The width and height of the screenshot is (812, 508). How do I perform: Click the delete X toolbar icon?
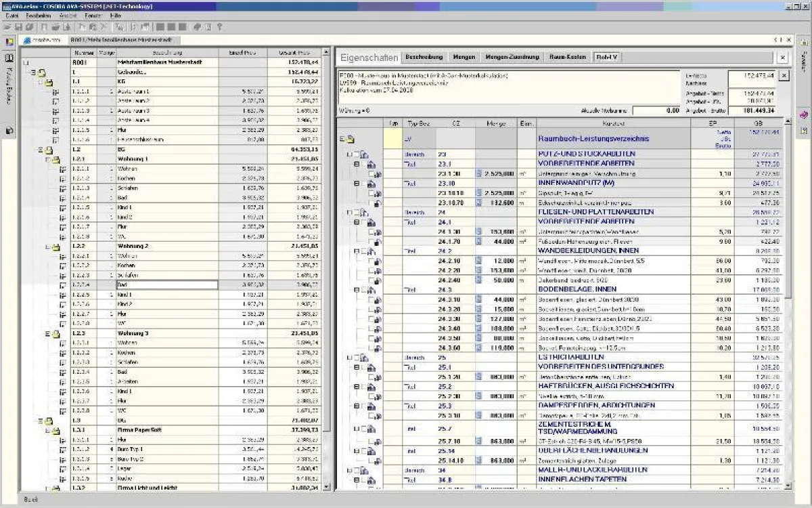(104, 26)
